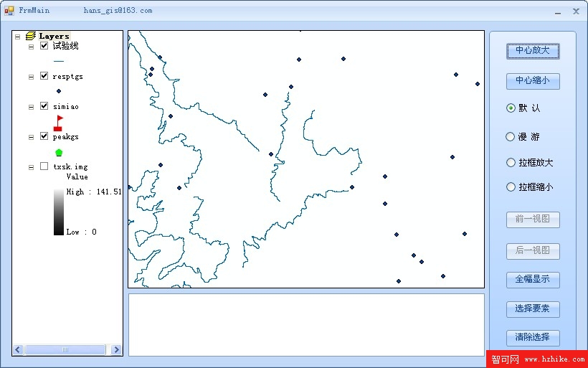Click the 'High : 141.51' legend value
This screenshot has height=368, width=588.
(x=94, y=192)
